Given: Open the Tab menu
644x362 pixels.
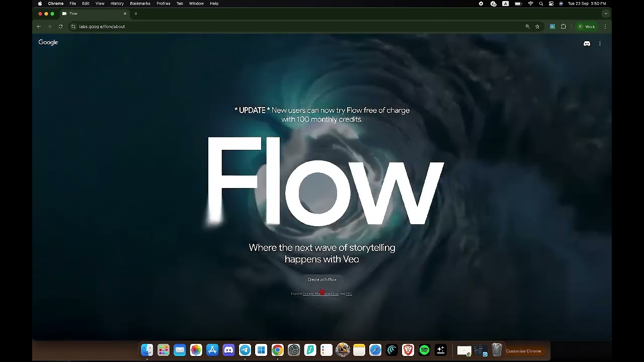Looking at the screenshot, I should click(180, 4).
